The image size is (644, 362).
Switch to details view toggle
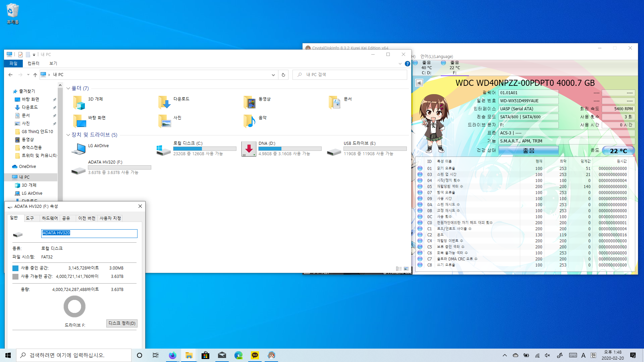point(399,268)
